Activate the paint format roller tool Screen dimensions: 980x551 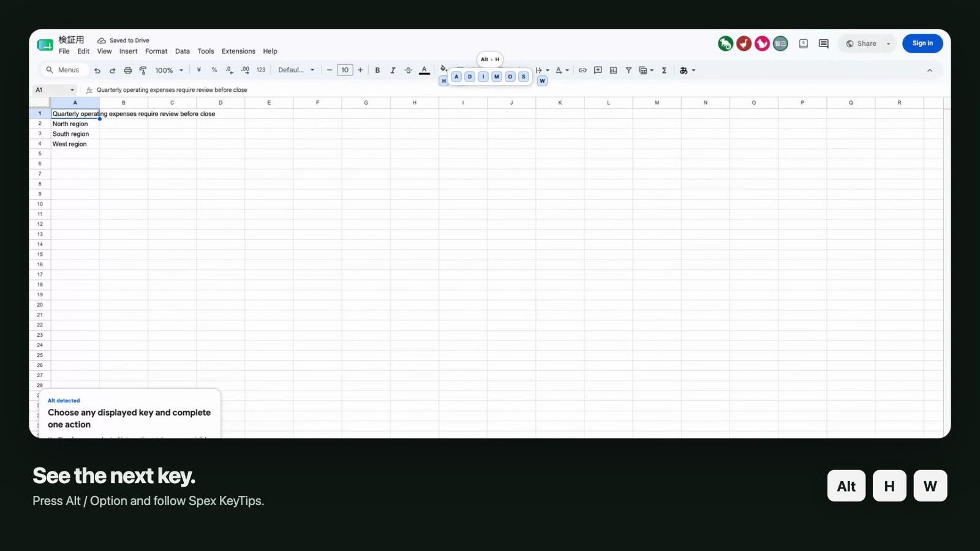tap(143, 70)
